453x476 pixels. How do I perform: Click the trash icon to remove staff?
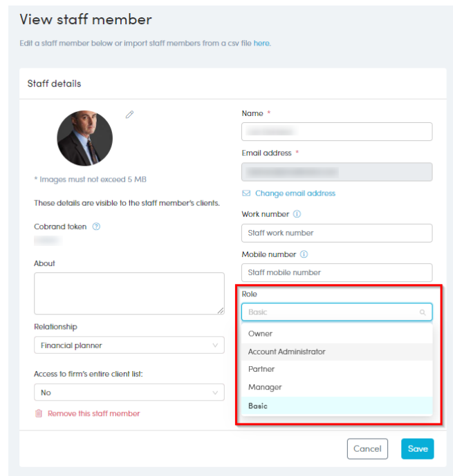point(39,414)
